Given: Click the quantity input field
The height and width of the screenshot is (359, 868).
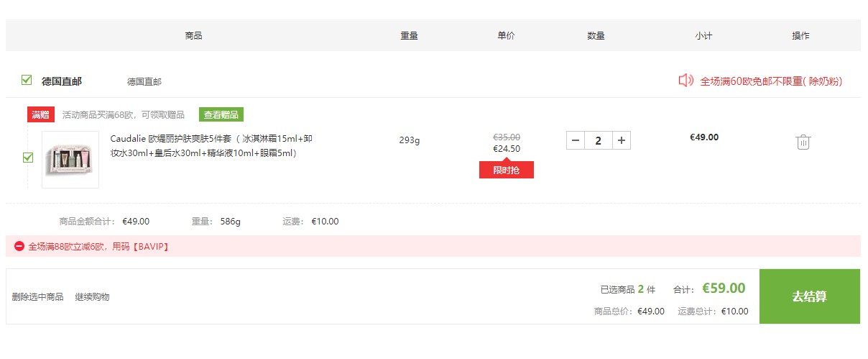Looking at the screenshot, I should [599, 140].
